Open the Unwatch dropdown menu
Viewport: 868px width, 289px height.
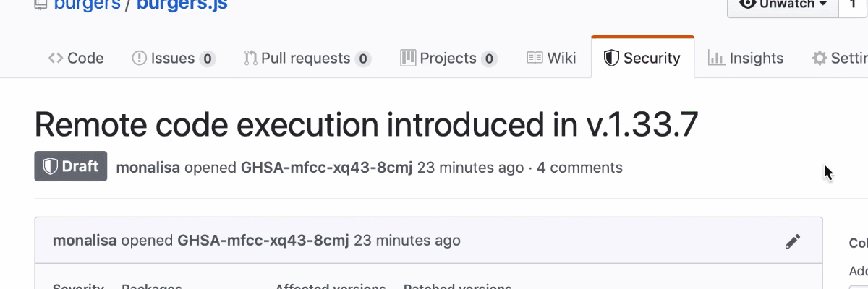(x=783, y=4)
